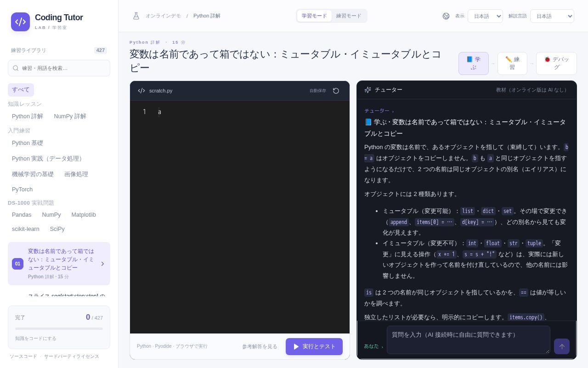The width and height of the screenshot is (588, 368).
Task: Select the Python 基礎 category
Action: pos(28,143)
